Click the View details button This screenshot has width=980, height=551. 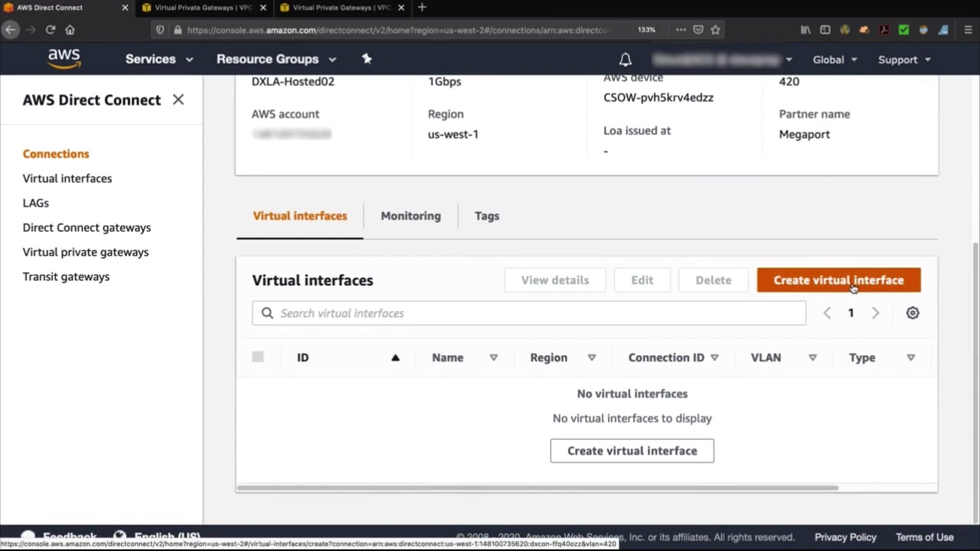(555, 280)
